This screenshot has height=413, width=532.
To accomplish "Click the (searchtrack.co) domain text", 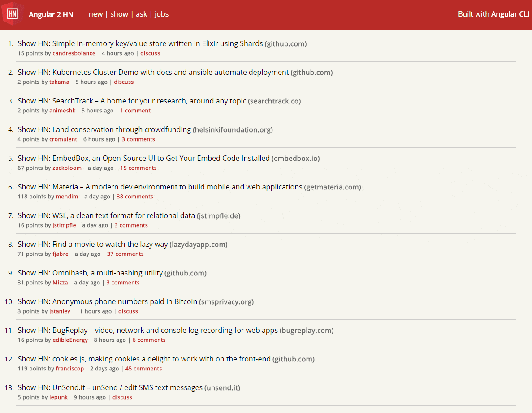I will [x=274, y=101].
